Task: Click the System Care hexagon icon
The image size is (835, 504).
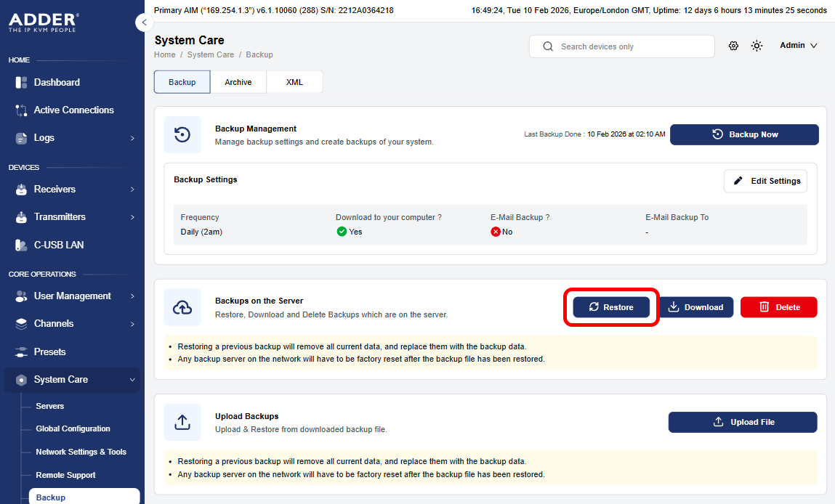Action: (x=21, y=380)
